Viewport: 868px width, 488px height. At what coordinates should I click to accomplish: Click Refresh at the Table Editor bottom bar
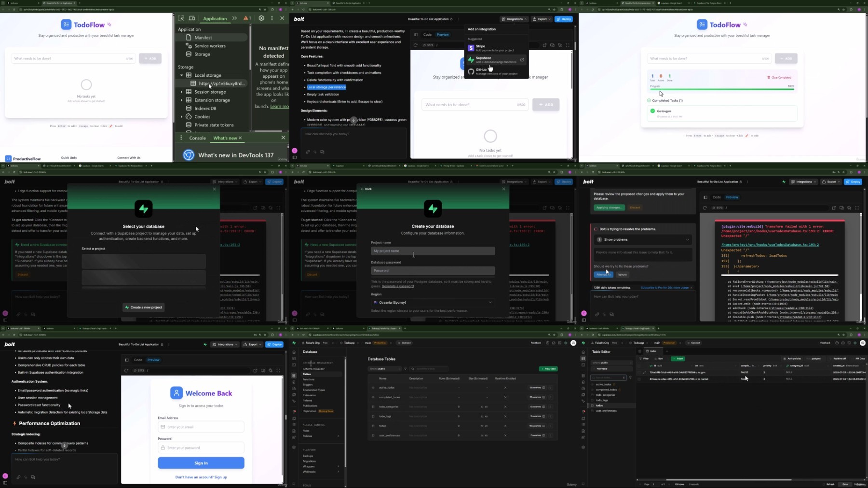[x=829, y=484]
